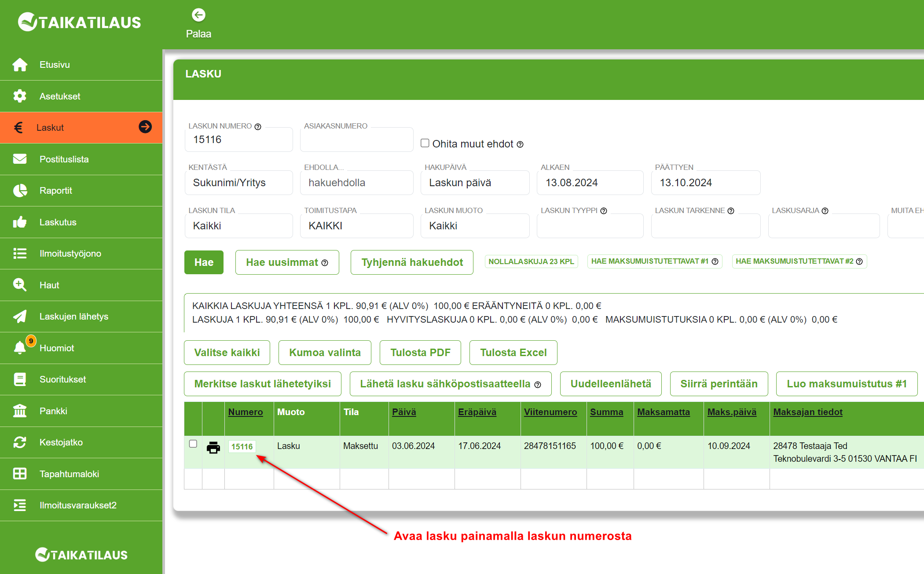
Task: Click the Asiakasnumero input field
Action: click(357, 140)
